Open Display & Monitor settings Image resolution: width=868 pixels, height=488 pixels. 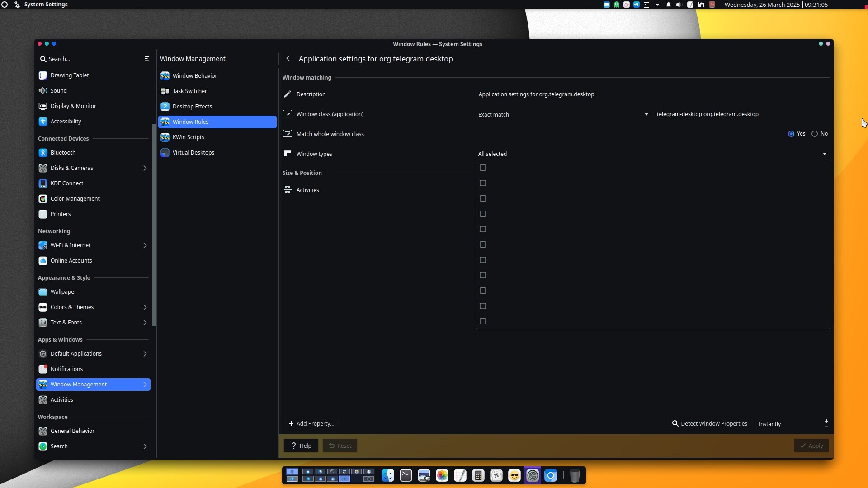pos(93,106)
